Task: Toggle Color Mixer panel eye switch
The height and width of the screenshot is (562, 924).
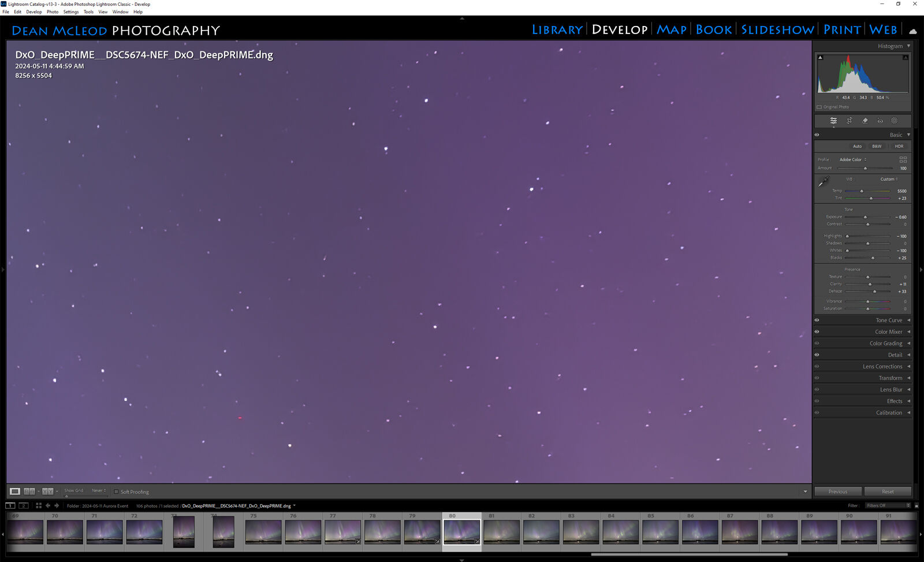Action: (x=817, y=332)
